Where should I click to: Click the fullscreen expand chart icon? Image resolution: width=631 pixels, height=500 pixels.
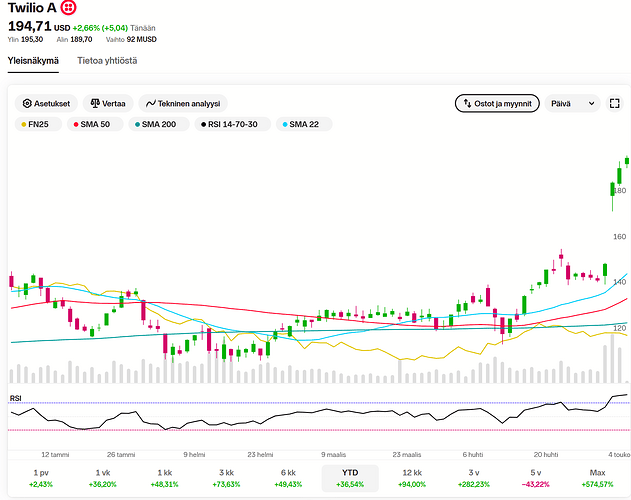click(615, 103)
